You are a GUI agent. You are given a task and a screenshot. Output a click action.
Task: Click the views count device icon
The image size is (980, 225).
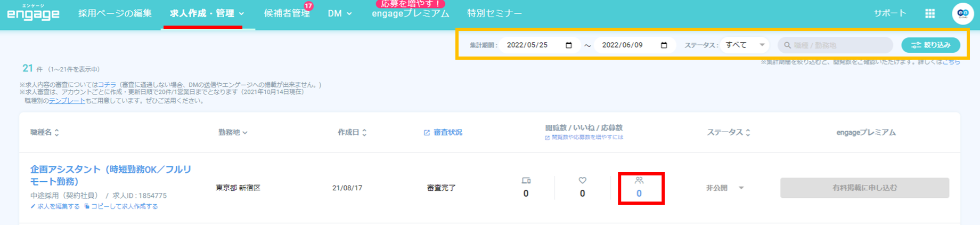[x=526, y=181]
